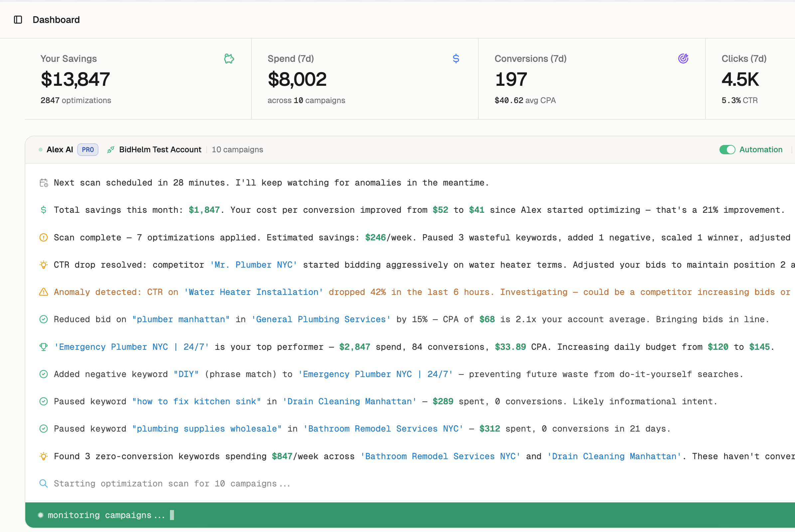This screenshot has width=795, height=532.
Task: Click the trophy icon beside the top performer entry
Action: 44,347
